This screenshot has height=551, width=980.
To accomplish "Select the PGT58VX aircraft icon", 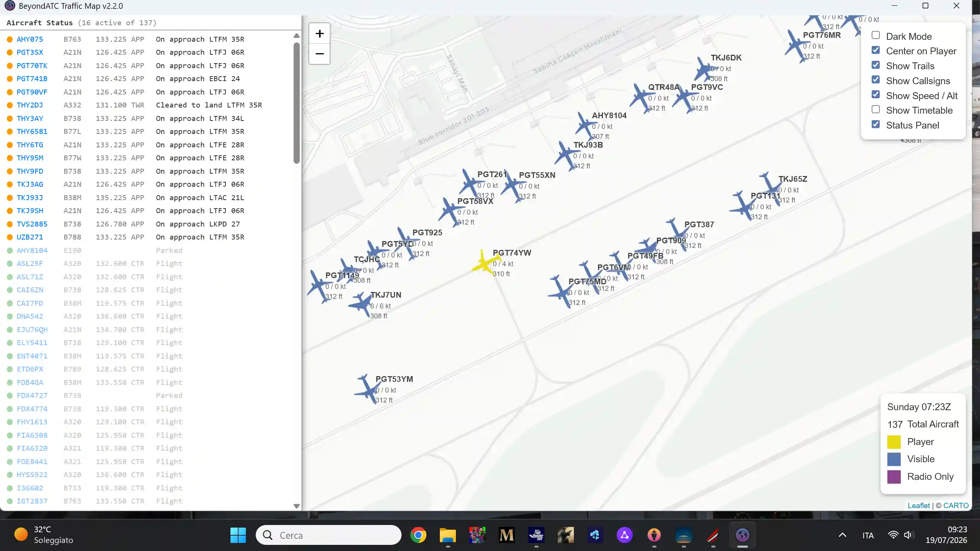I will click(451, 212).
